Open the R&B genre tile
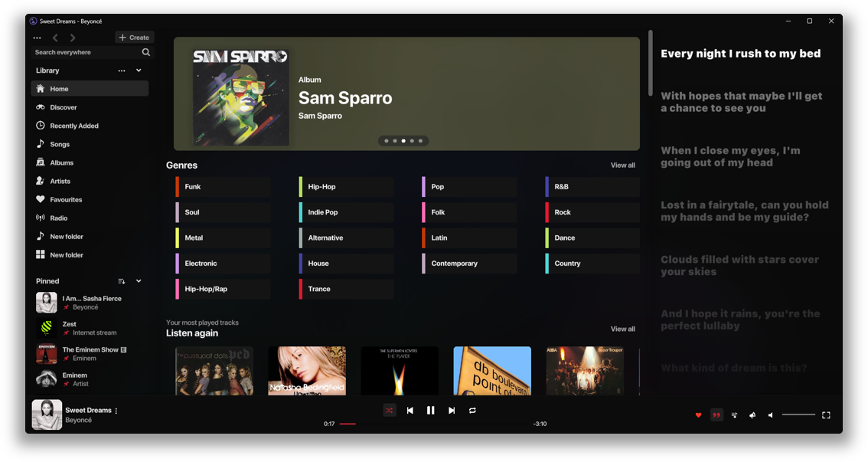The image size is (868, 462). point(593,187)
